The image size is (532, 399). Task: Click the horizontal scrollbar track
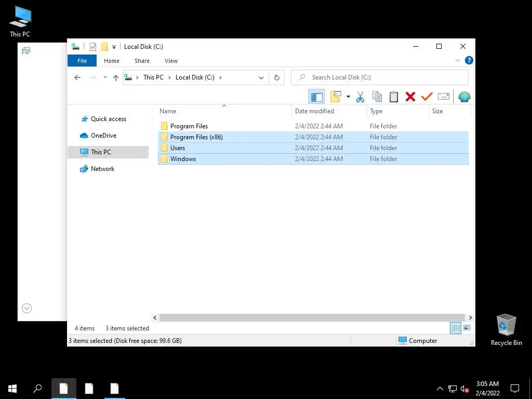(312, 317)
